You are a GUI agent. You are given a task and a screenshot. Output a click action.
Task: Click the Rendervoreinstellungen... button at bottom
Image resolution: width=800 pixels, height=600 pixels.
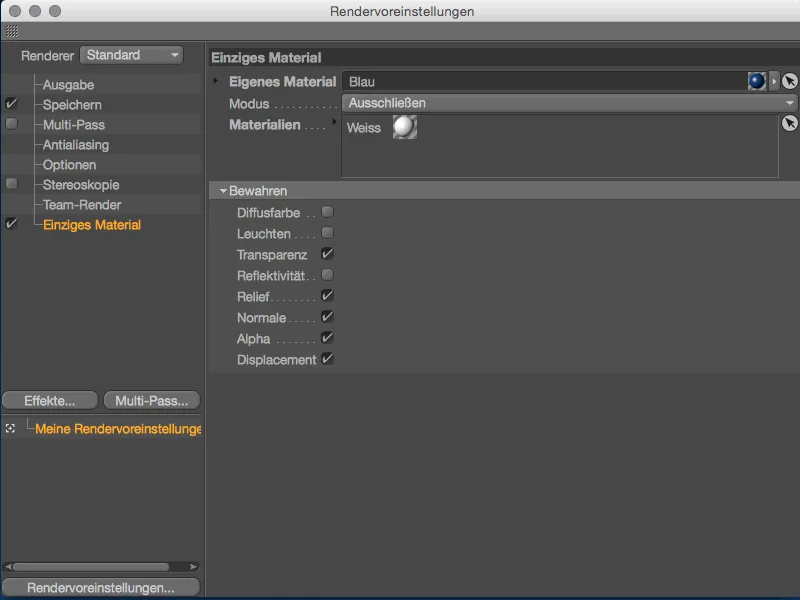tap(101, 587)
